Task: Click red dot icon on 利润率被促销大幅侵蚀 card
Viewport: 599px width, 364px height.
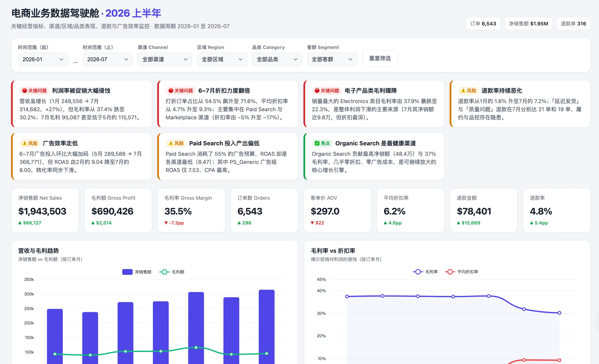Action: (x=25, y=91)
